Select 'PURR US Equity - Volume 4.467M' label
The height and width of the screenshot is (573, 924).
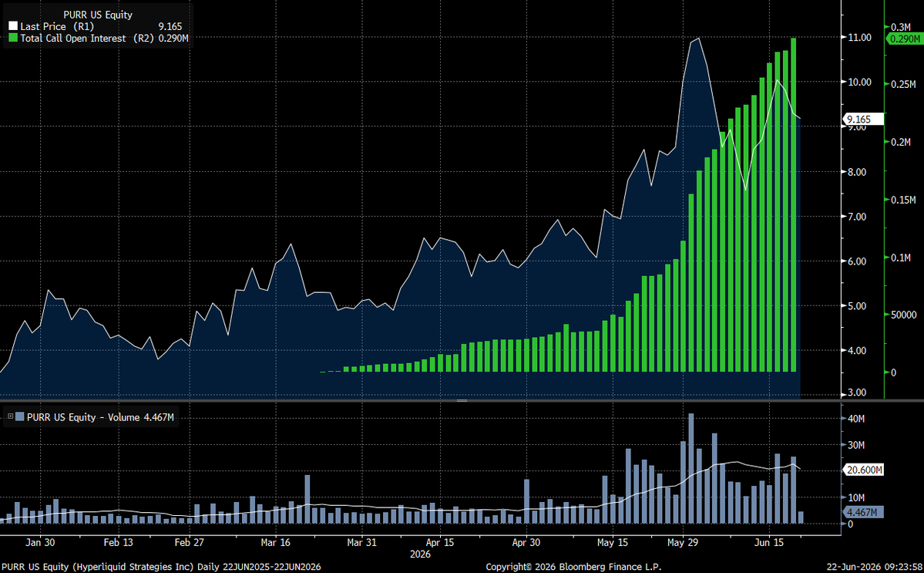click(100, 416)
